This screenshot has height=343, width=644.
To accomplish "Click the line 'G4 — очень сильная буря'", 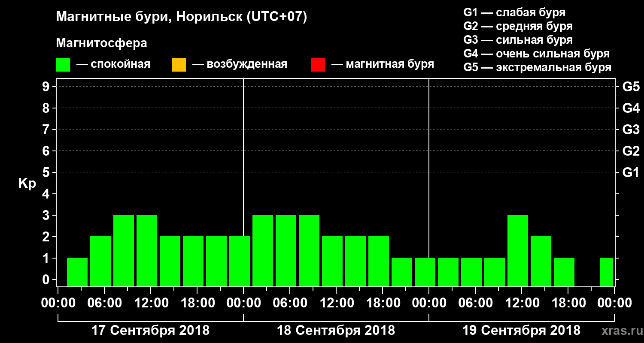I will [x=536, y=54].
